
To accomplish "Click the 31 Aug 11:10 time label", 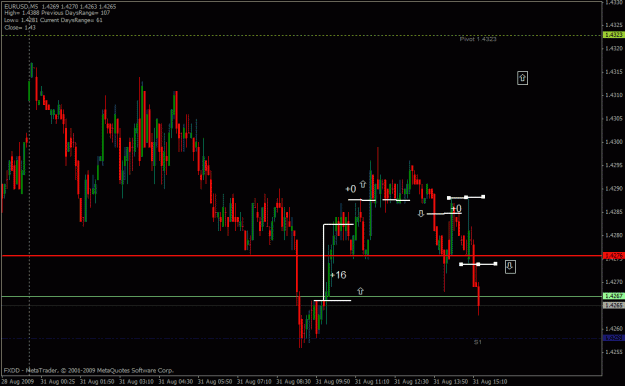I will point(372,382).
